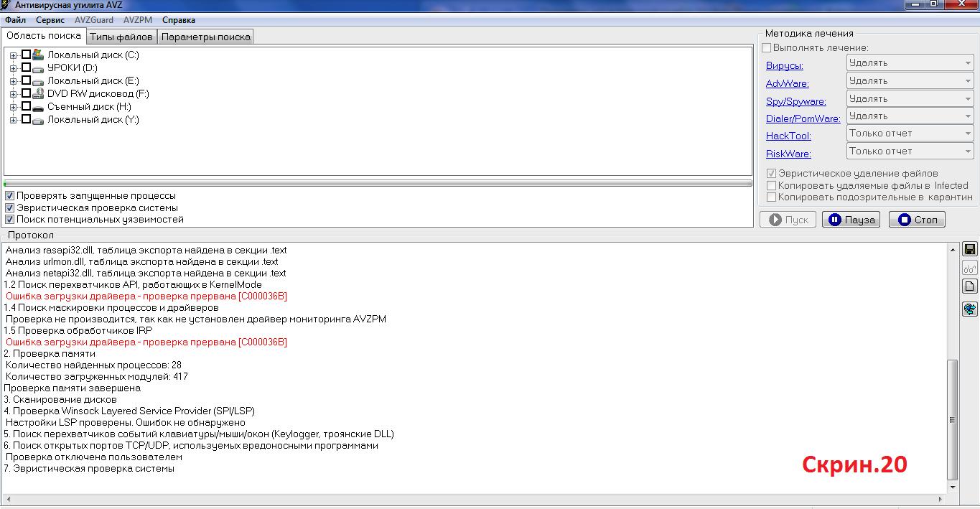Image resolution: width=980 pixels, height=509 pixels.
Task: Uncheck Проверять запущенные процессы
Action: (x=9, y=196)
